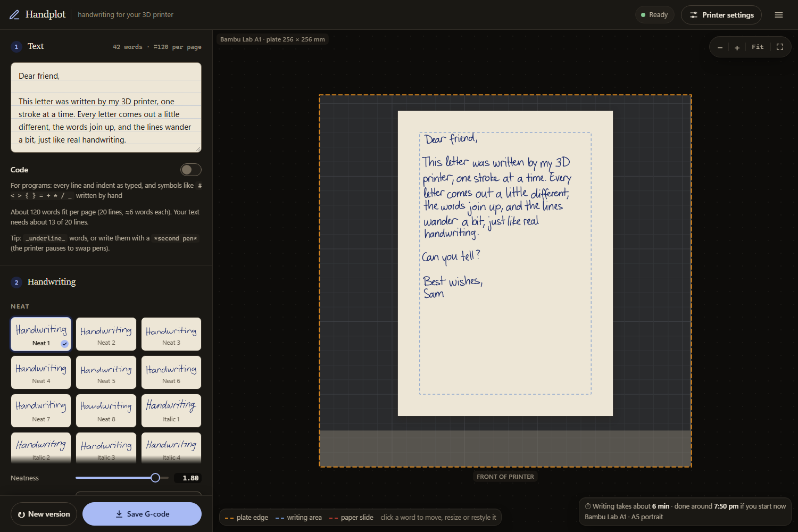This screenshot has width=798, height=532.
Task: Select Neat 2 handwriting style
Action: click(106, 335)
